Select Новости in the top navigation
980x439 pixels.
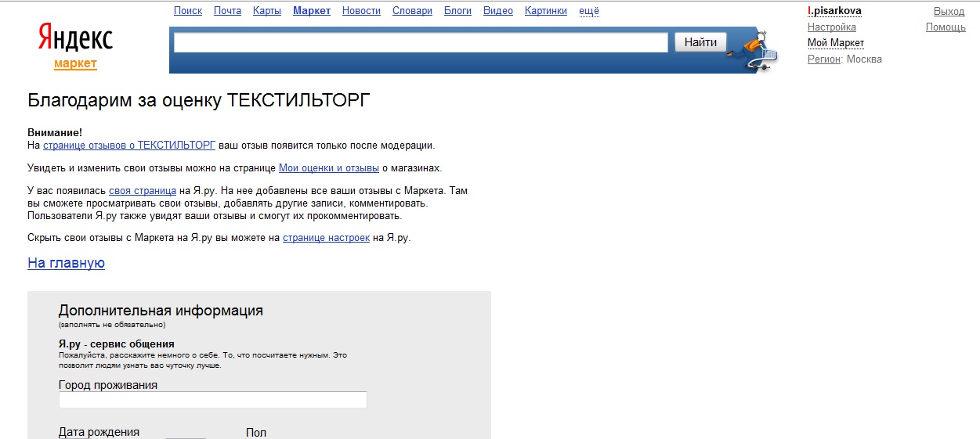click(361, 11)
